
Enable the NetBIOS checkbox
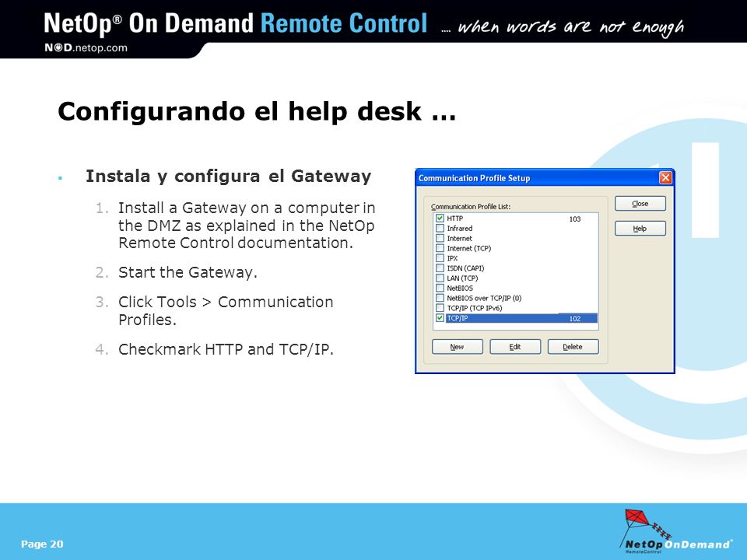click(440, 288)
